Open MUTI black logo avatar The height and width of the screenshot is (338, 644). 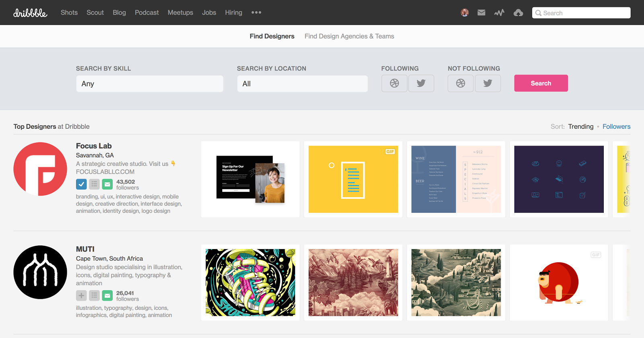(40, 272)
